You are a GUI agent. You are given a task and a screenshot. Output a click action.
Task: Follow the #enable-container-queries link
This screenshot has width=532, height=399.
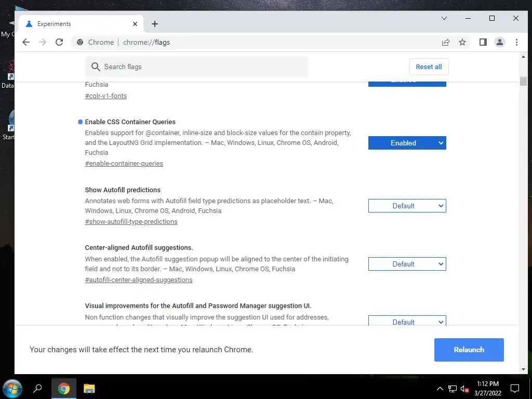pos(124,164)
